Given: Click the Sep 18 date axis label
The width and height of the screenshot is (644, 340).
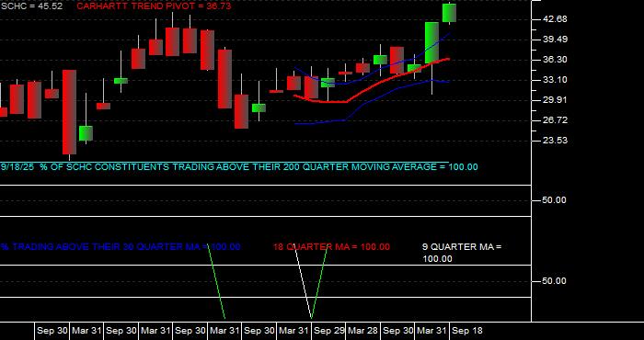Looking at the screenshot, I should [467, 331].
